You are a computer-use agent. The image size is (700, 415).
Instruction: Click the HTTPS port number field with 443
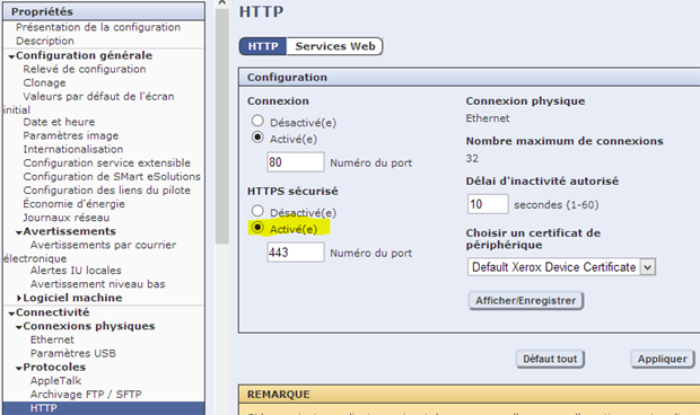295,252
